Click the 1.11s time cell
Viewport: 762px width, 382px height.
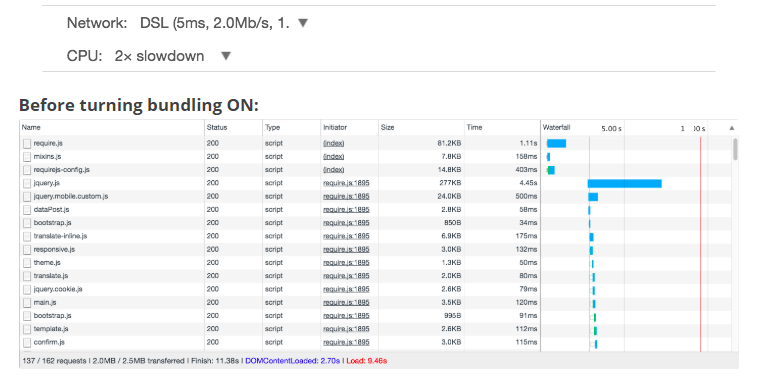click(x=528, y=143)
